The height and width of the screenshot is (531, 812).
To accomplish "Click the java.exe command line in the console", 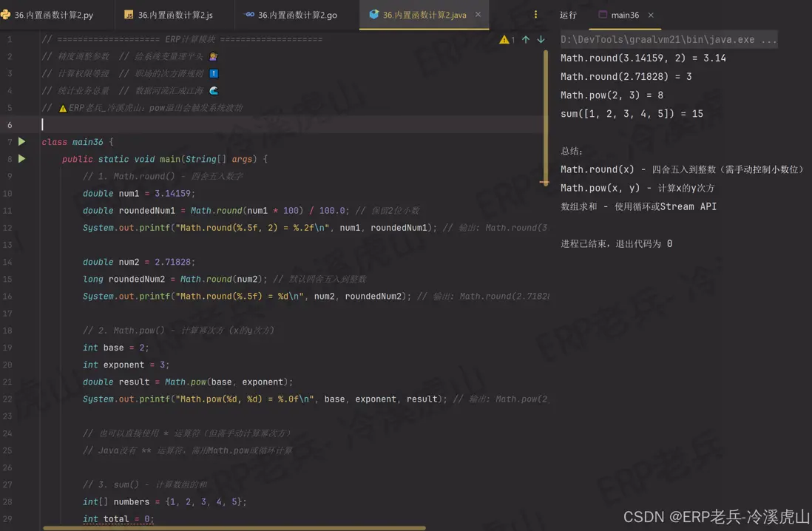I will click(x=668, y=39).
